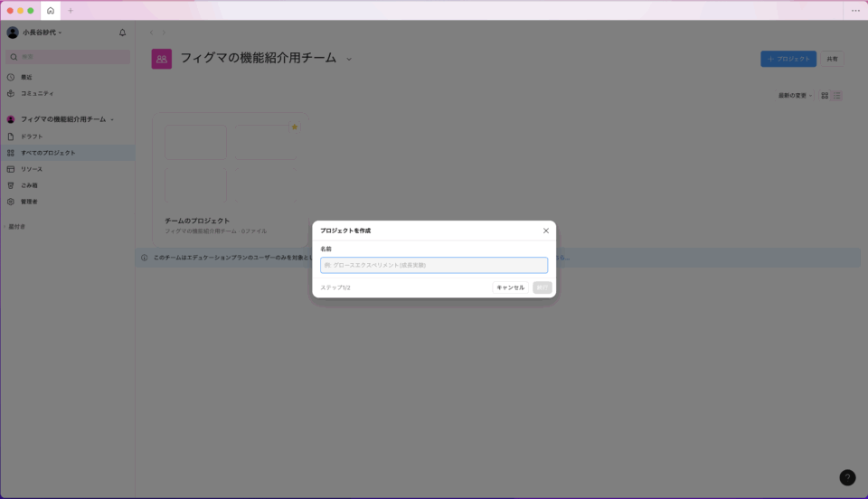The image size is (868, 499).
Task: Expand the 星付き section in the sidebar
Action: click(x=16, y=227)
